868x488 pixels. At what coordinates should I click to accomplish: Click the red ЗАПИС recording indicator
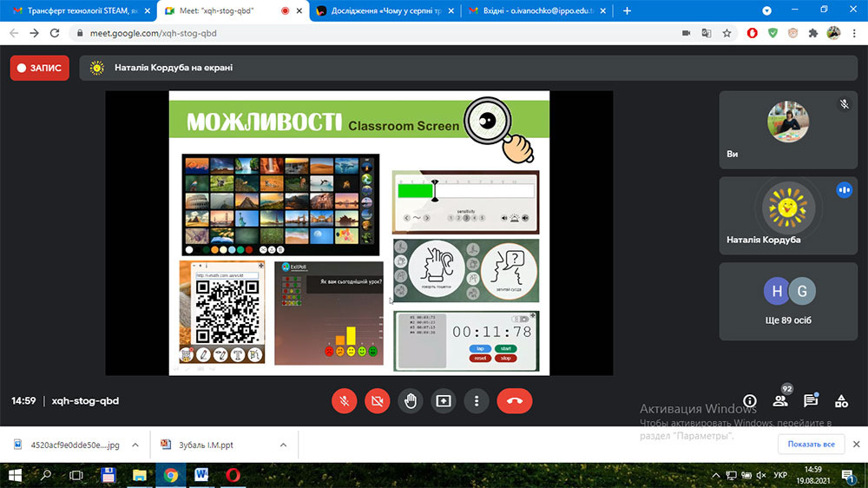[x=39, y=68]
